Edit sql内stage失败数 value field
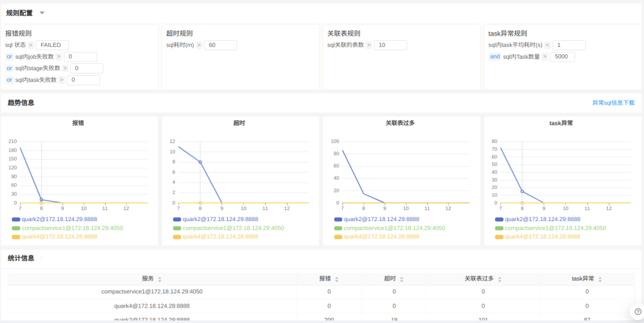 pos(87,68)
